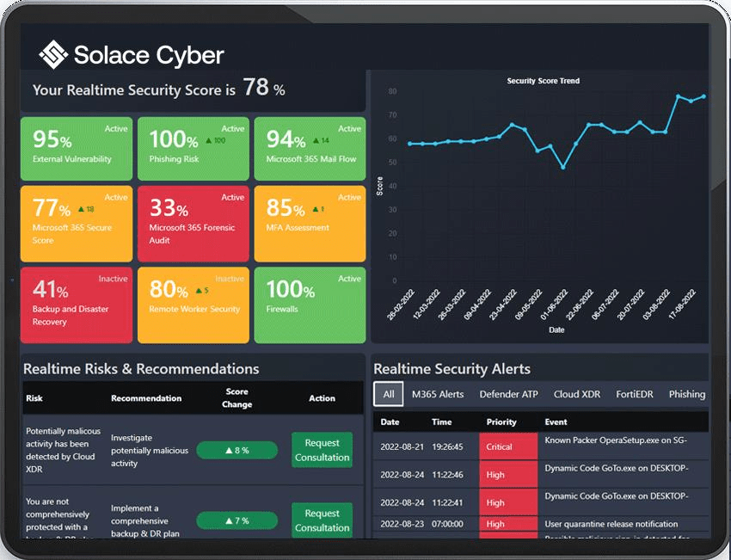Open the Firewalls 100% tile
Screen dimensions: 731x560
(310, 305)
